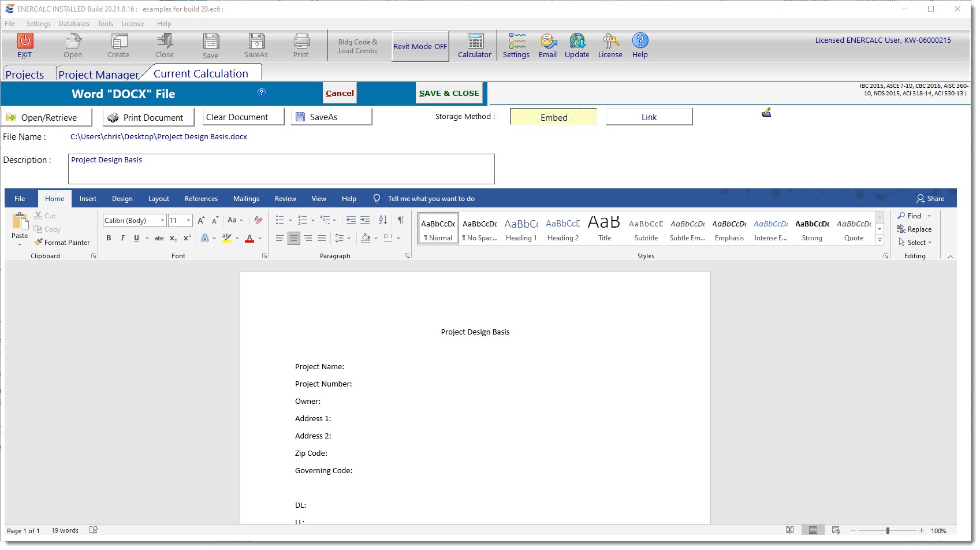Select Link storage method
This screenshot has width=980, height=550.
click(x=649, y=117)
